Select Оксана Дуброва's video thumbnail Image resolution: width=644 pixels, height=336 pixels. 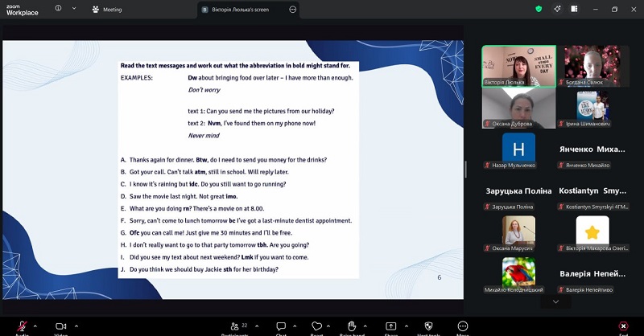[x=507, y=108]
